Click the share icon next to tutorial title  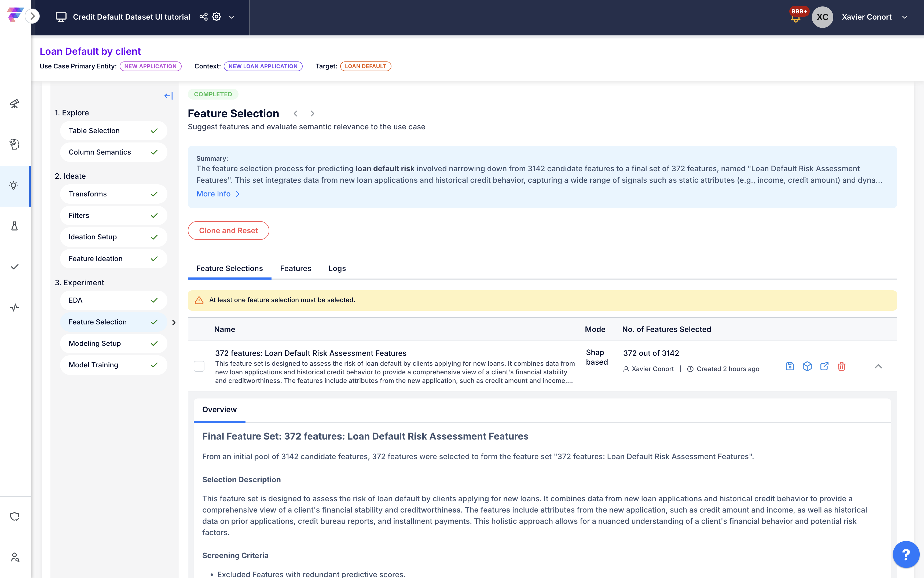tap(204, 17)
